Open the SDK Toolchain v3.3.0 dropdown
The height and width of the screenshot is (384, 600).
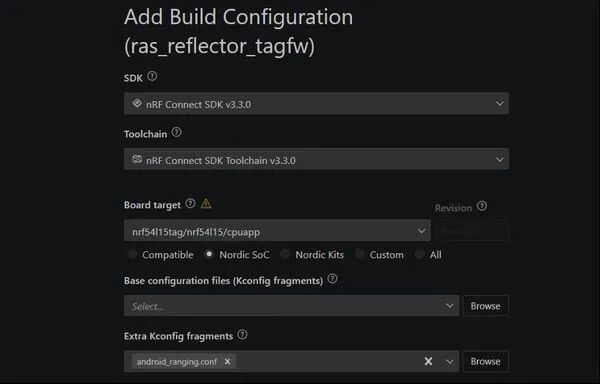(316, 159)
